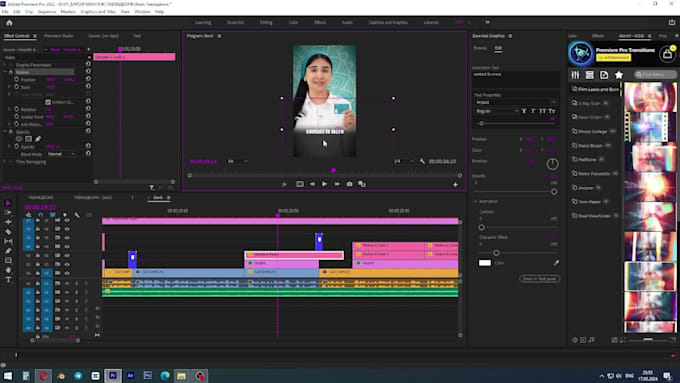Open the Film Leaks and Burn category
Screen dimensions: 680x383
click(595, 89)
